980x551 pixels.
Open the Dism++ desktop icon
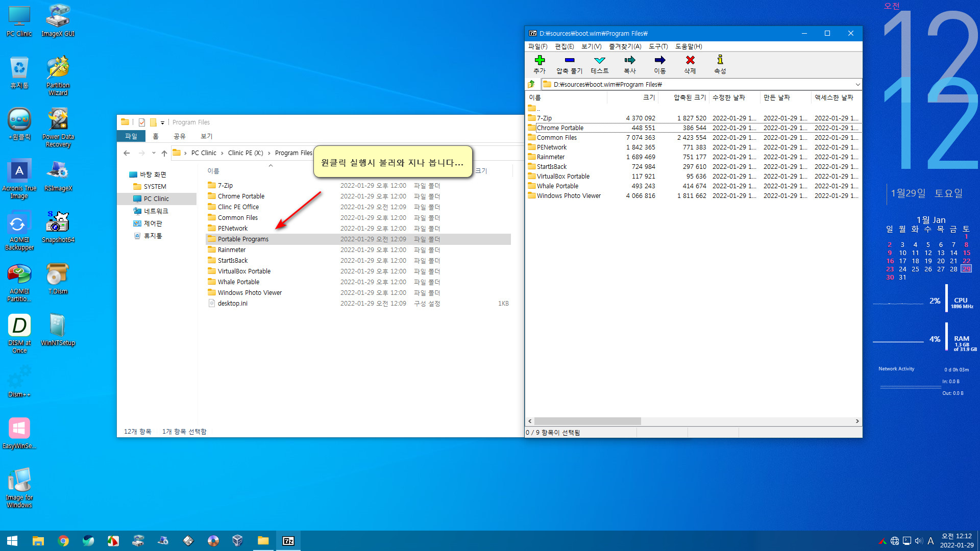19,382
